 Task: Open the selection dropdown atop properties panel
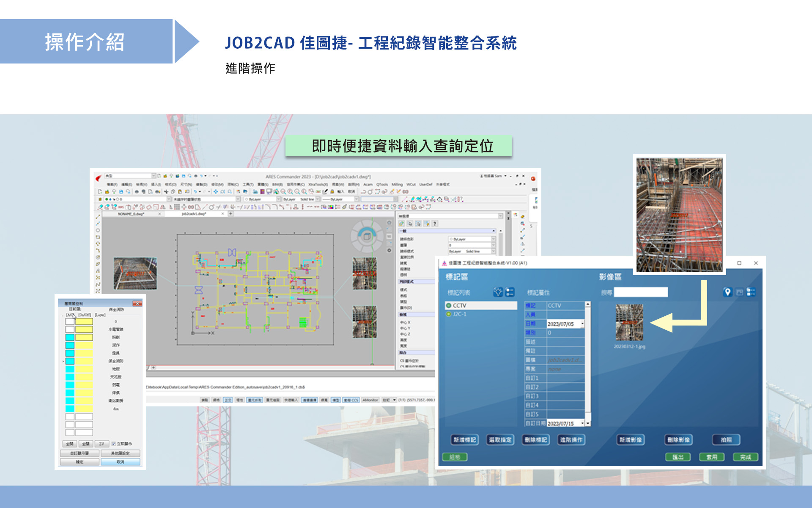500,216
